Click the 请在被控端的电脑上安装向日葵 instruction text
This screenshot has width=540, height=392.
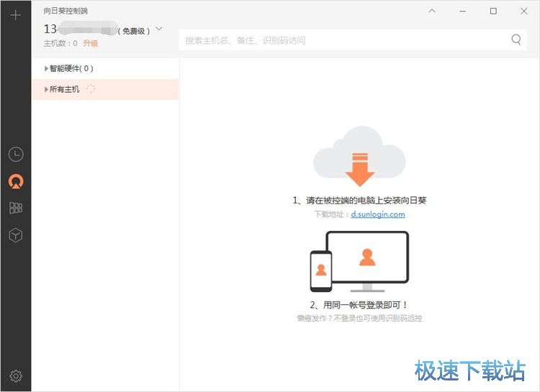pos(366,201)
